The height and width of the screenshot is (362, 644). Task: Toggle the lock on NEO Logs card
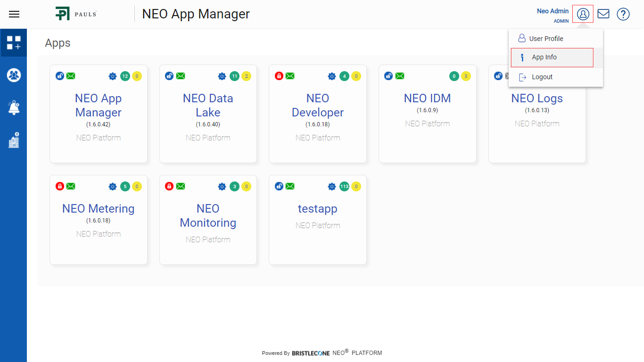click(498, 76)
